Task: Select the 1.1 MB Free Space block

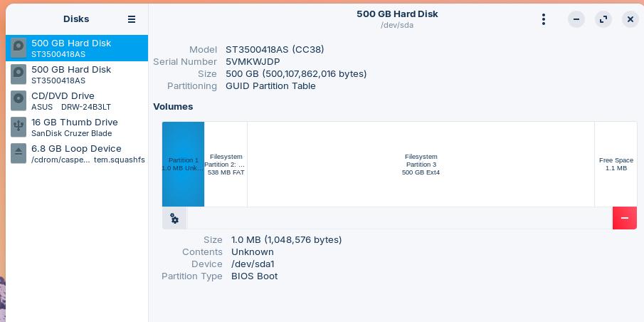Action: (616, 164)
